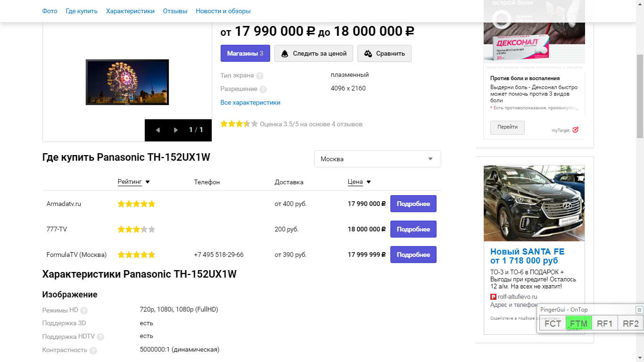Select FCT in PingerGui

pyautogui.click(x=553, y=324)
